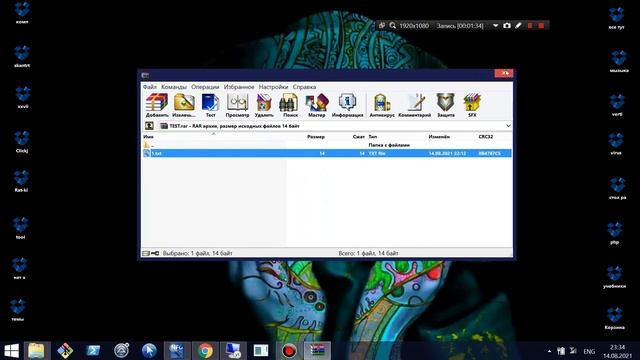Viewport: 640px width, 360px height.
Task: Launch the Мастер (Wizard) tool
Action: click(317, 105)
